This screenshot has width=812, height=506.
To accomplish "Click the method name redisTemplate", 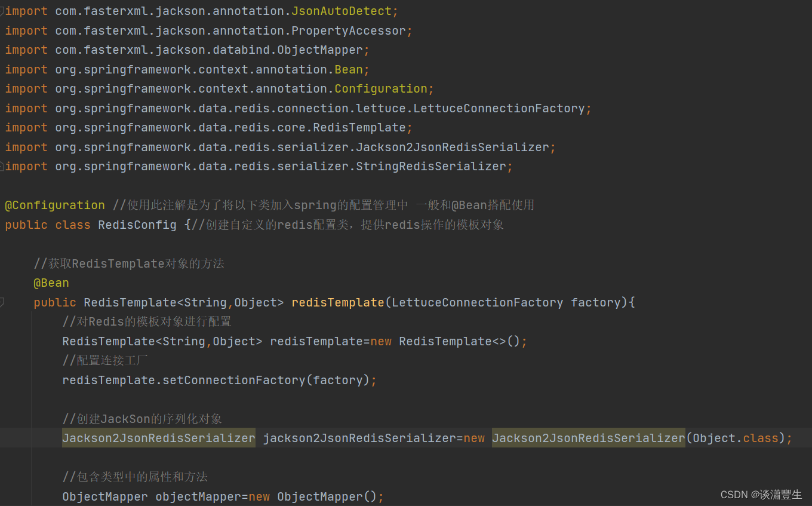I will tap(338, 302).
